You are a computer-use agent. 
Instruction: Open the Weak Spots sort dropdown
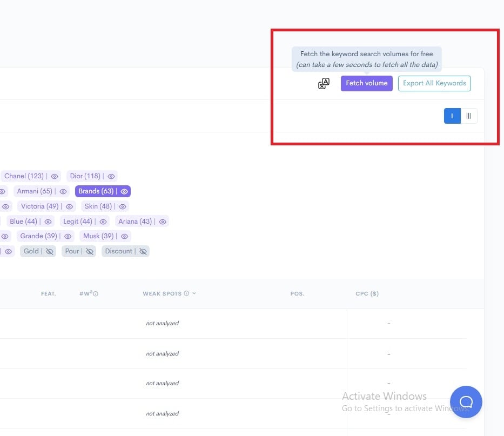[194, 293]
